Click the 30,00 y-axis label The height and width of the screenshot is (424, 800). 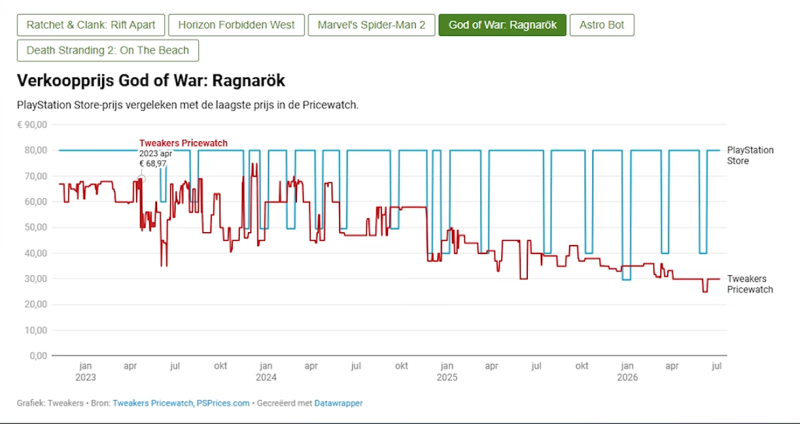36,279
